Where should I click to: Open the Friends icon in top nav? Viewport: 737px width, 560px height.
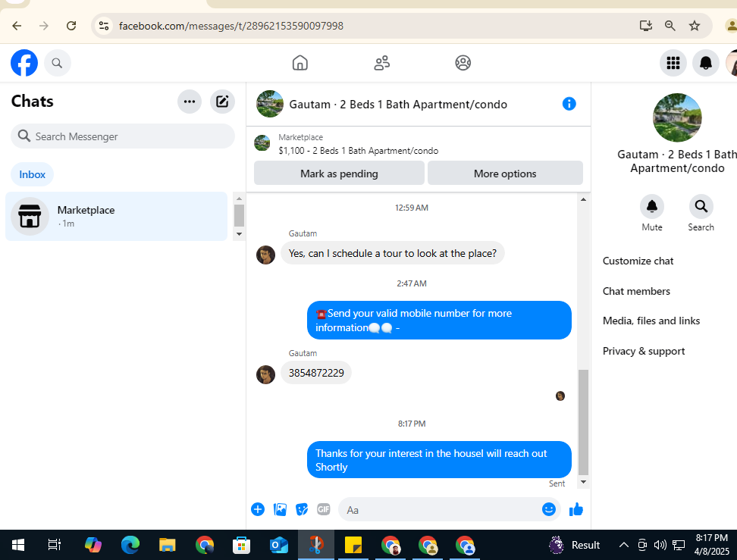coord(381,62)
